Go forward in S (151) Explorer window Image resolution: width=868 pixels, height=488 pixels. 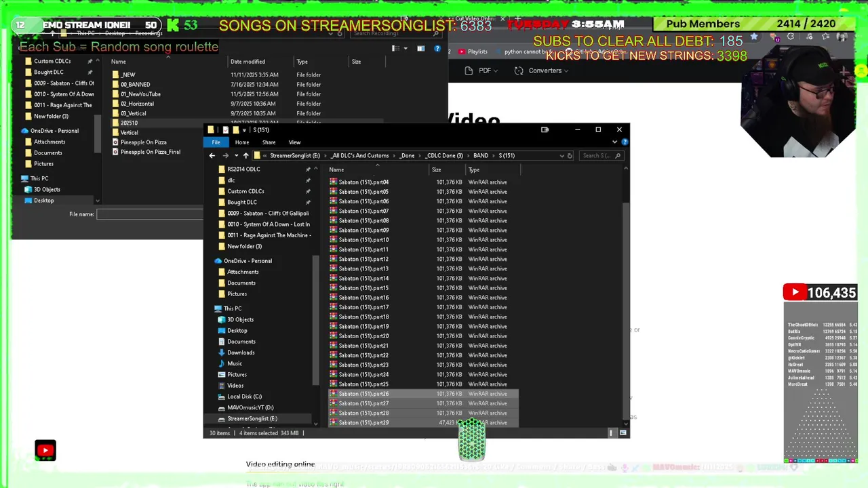225,156
